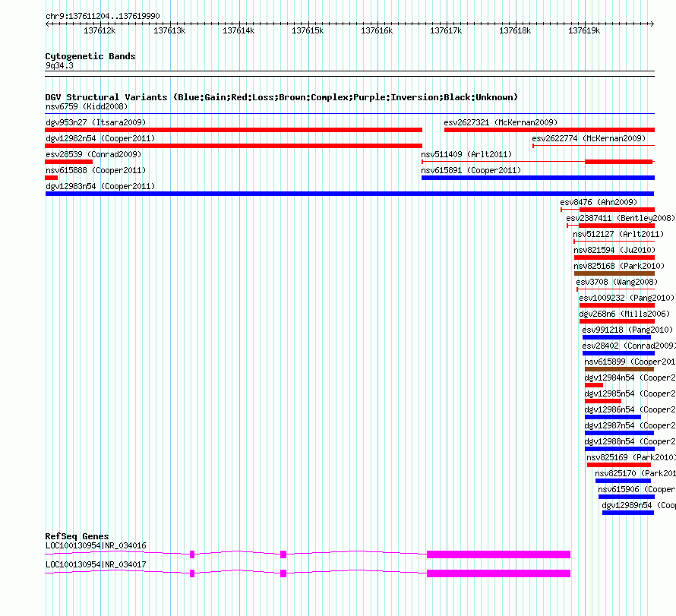Open the esv2627321 (McKernan2009) variant label
Viewport: 676px width, 616px height.
501,122
